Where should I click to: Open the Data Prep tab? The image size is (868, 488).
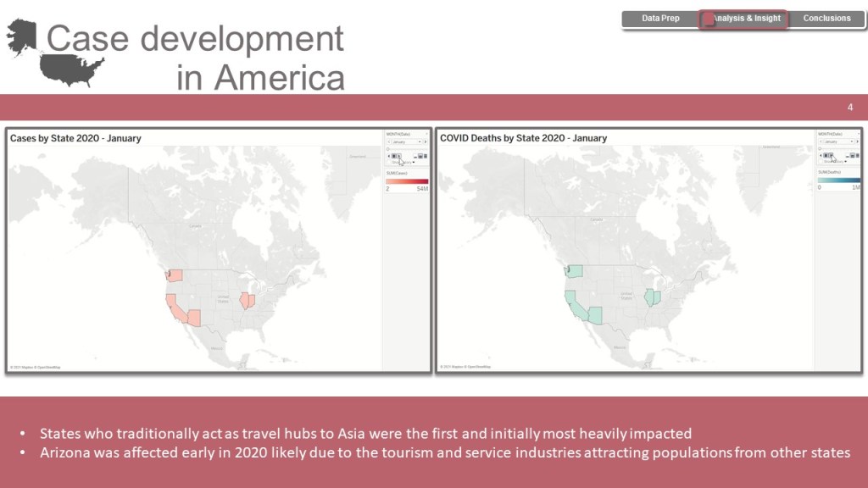point(660,19)
